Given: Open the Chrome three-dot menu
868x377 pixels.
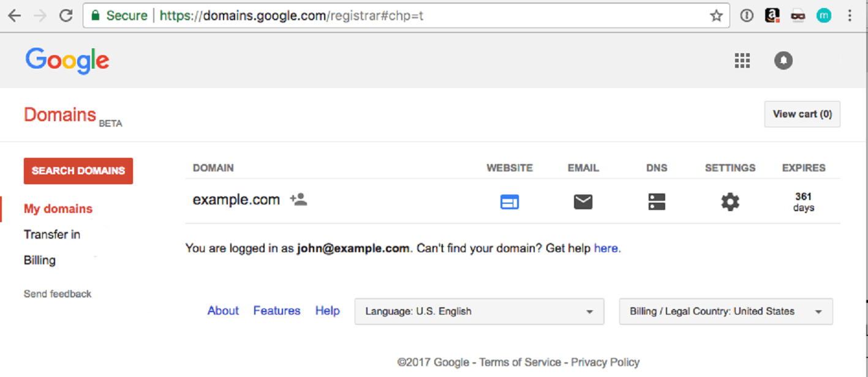Looking at the screenshot, I should pos(850,16).
